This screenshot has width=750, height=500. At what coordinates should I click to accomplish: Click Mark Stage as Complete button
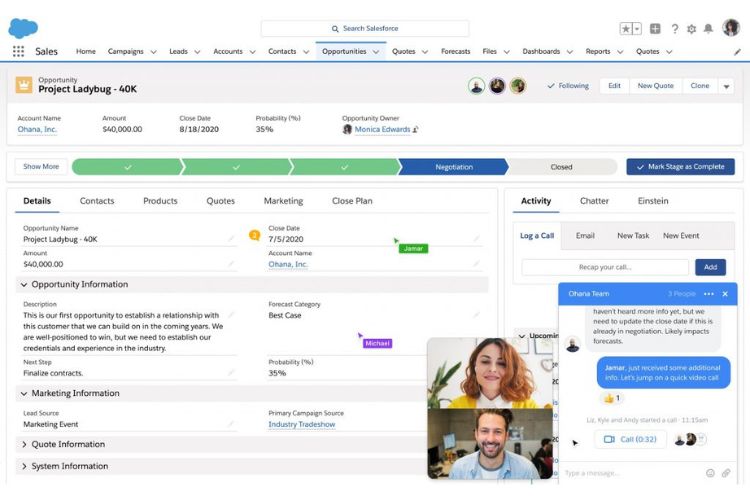680,167
